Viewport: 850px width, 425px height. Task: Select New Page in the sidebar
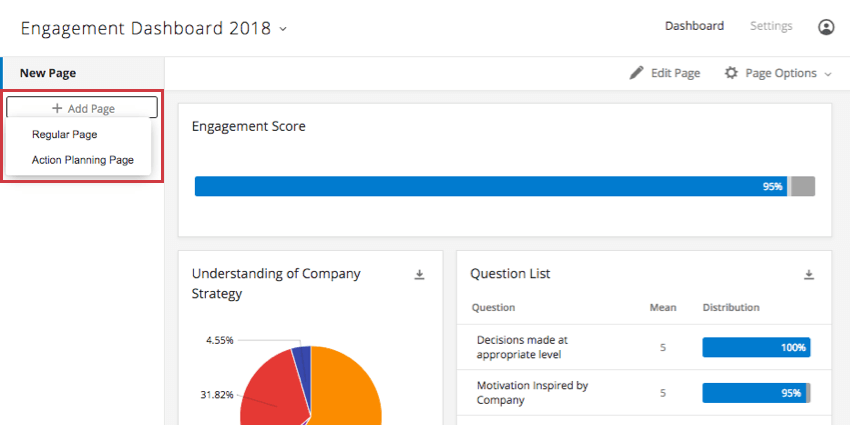(83, 73)
